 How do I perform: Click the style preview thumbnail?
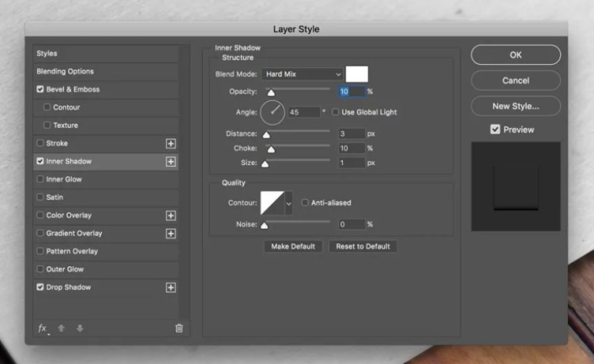point(516,186)
